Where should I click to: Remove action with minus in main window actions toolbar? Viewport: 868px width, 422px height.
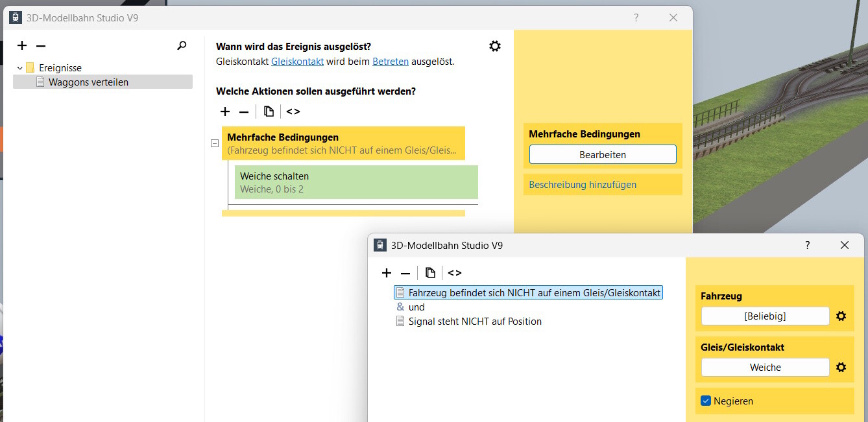click(x=244, y=111)
